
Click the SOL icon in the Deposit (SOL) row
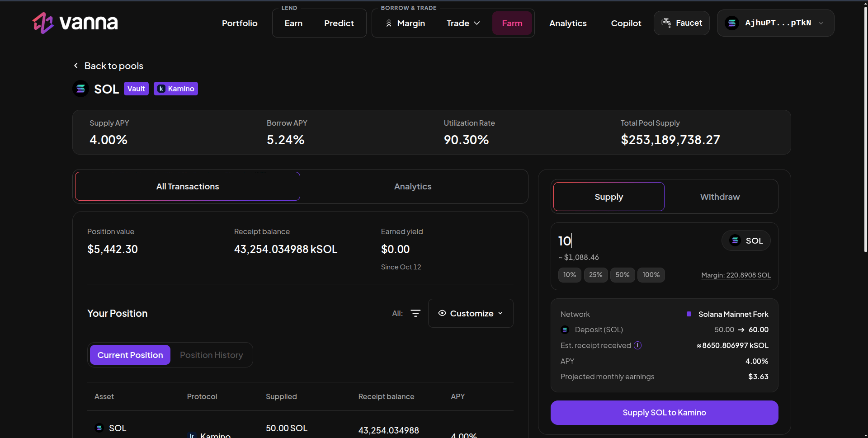pyautogui.click(x=565, y=330)
